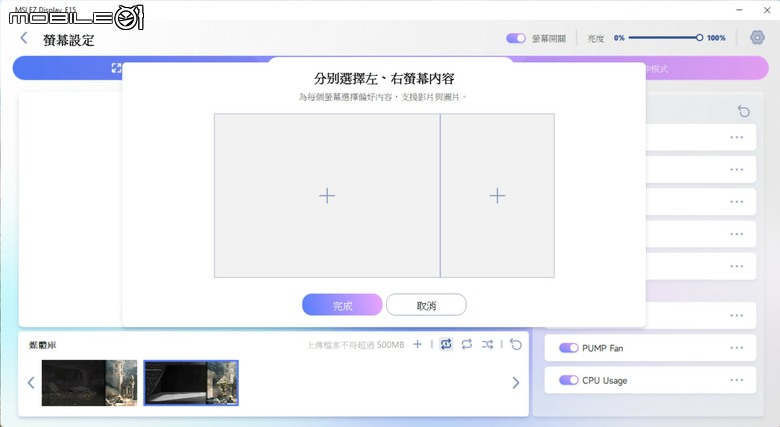This screenshot has width=780, height=427.
Task: Click the 上傳檔案不得超過 500MB note
Action: [356, 344]
